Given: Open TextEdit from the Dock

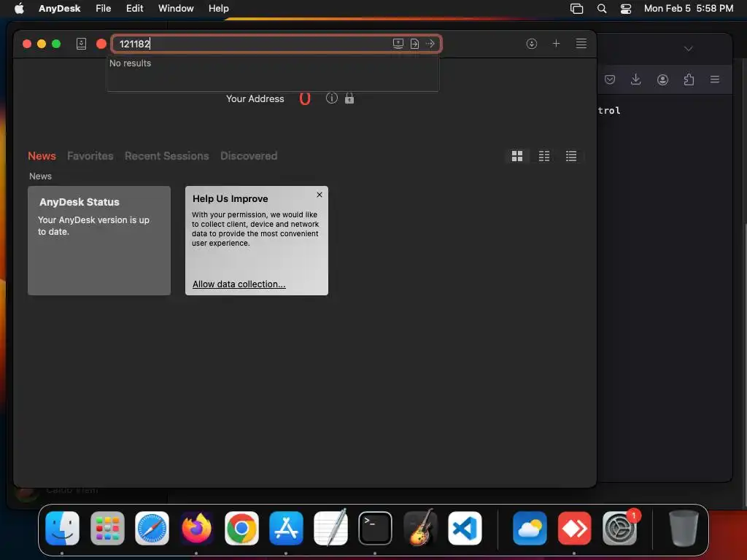Looking at the screenshot, I should (x=330, y=528).
